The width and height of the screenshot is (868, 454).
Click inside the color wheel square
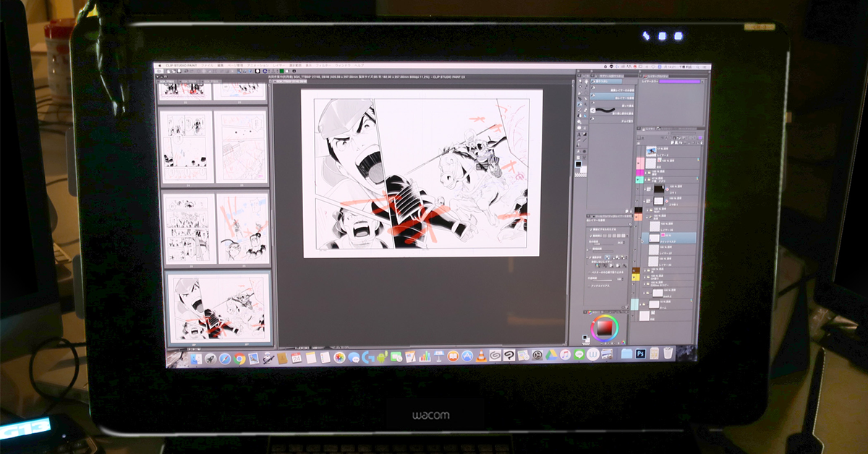[605, 328]
